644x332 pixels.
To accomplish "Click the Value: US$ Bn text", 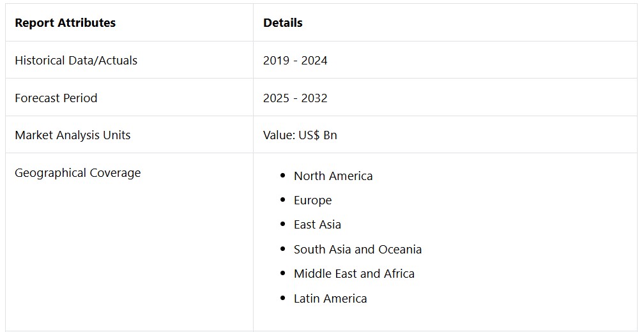I will (300, 135).
